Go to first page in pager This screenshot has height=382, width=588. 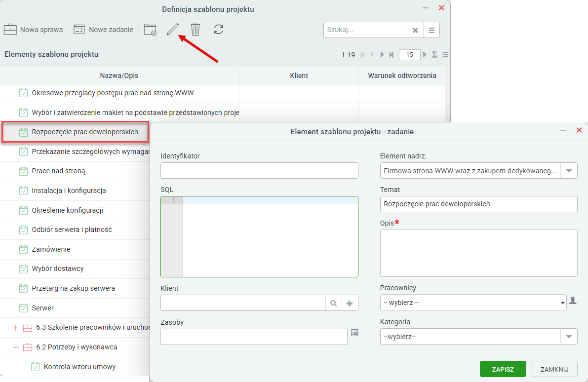pos(363,55)
